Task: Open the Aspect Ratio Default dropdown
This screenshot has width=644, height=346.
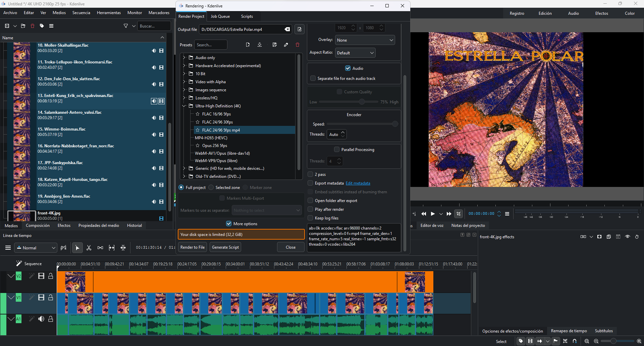Action: [x=355, y=53]
